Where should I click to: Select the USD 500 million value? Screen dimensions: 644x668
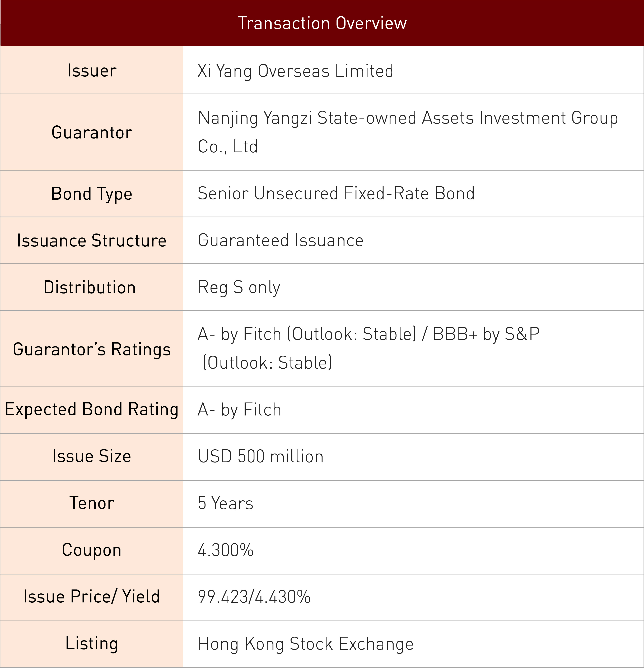pos(260,457)
